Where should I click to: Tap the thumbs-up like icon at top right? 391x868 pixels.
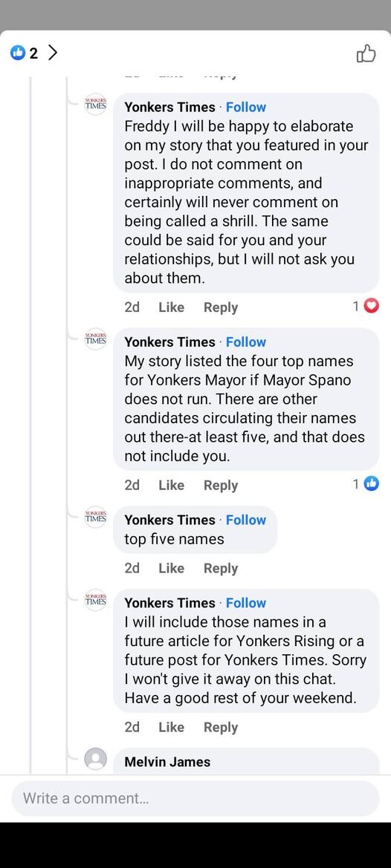366,53
